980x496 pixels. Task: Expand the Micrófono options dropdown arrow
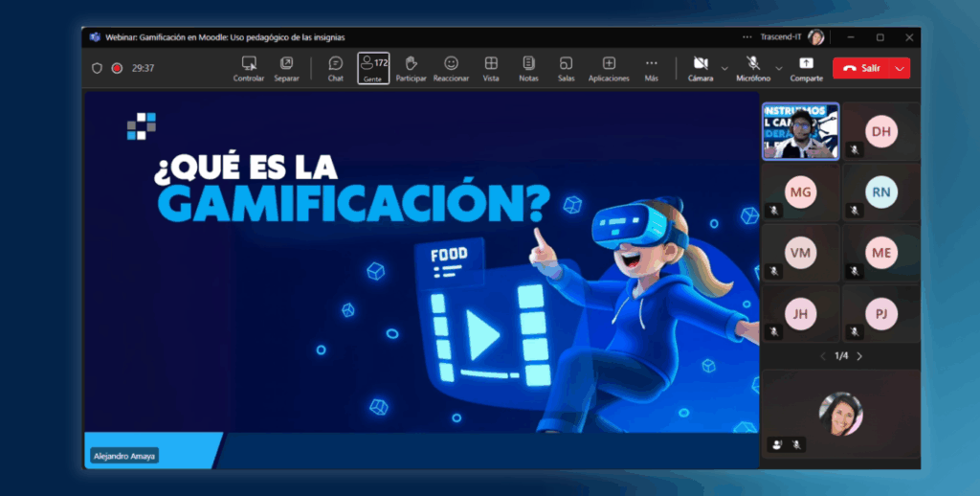click(x=779, y=68)
